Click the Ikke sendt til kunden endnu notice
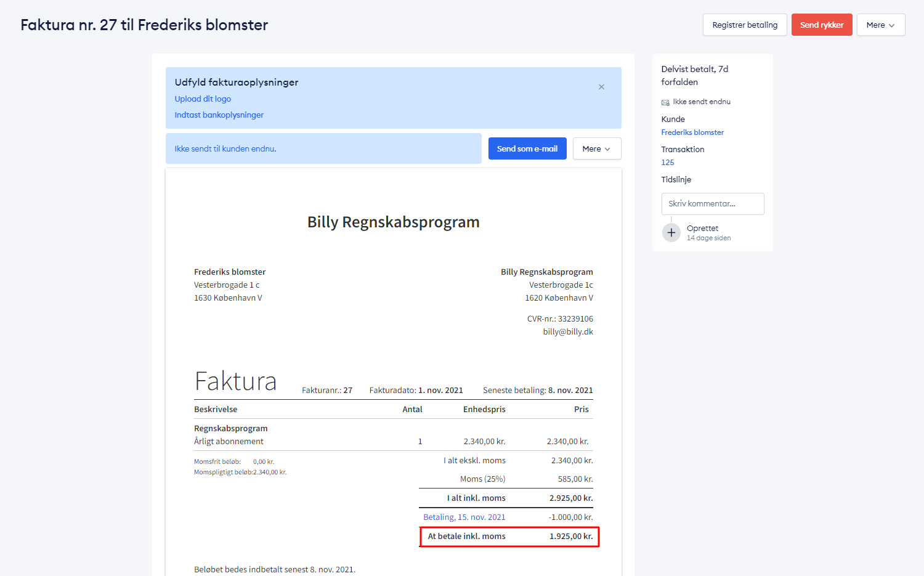The height and width of the screenshot is (576, 924). (323, 148)
